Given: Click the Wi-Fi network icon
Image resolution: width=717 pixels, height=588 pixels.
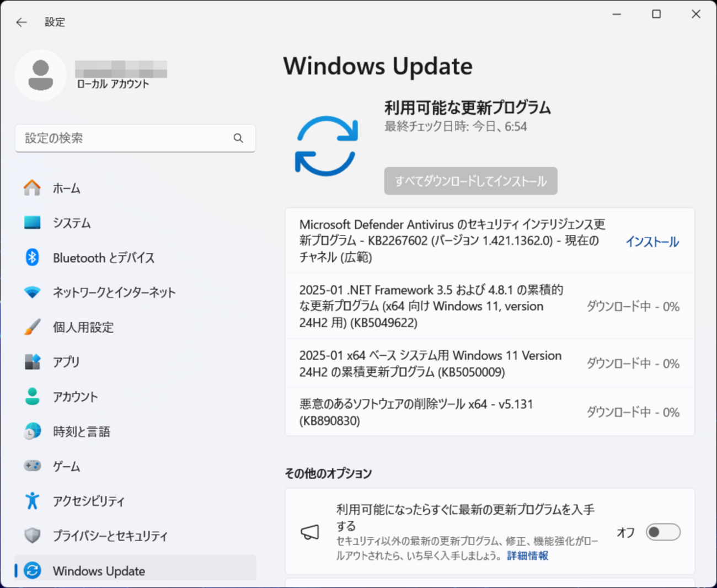Looking at the screenshot, I should coord(32,292).
